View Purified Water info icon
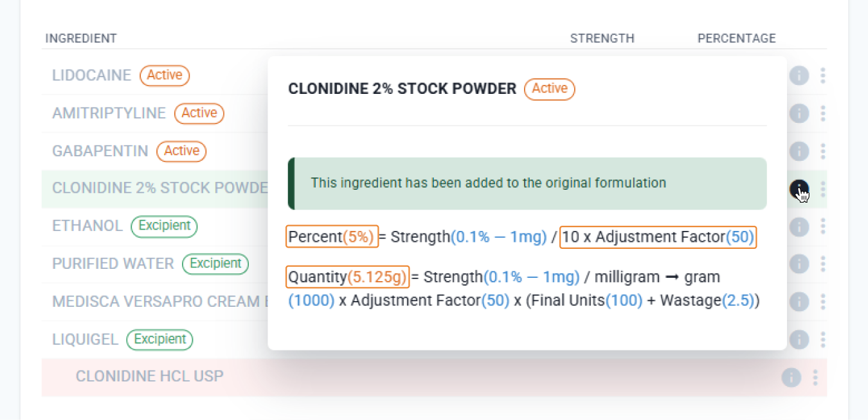The image size is (868, 420). coord(799,264)
